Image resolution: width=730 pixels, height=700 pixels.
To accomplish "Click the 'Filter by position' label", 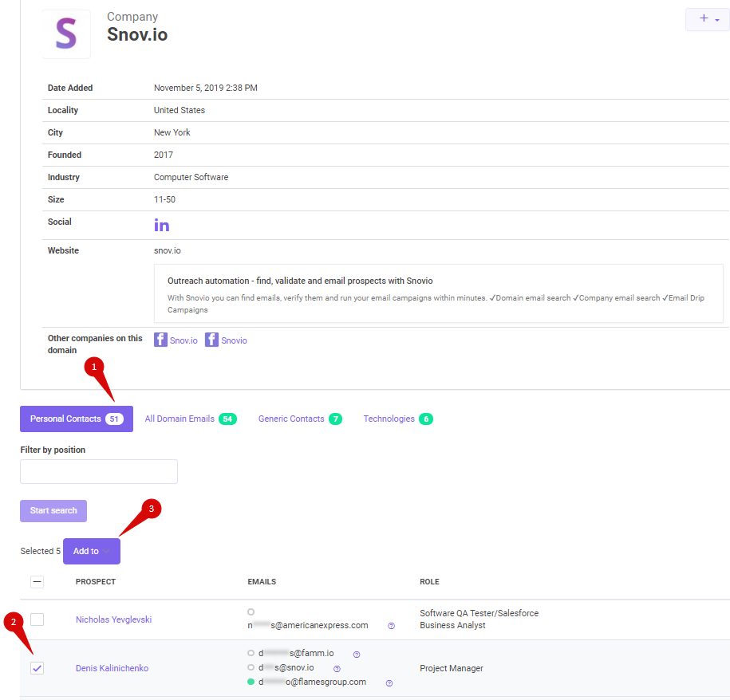I will pos(53,450).
